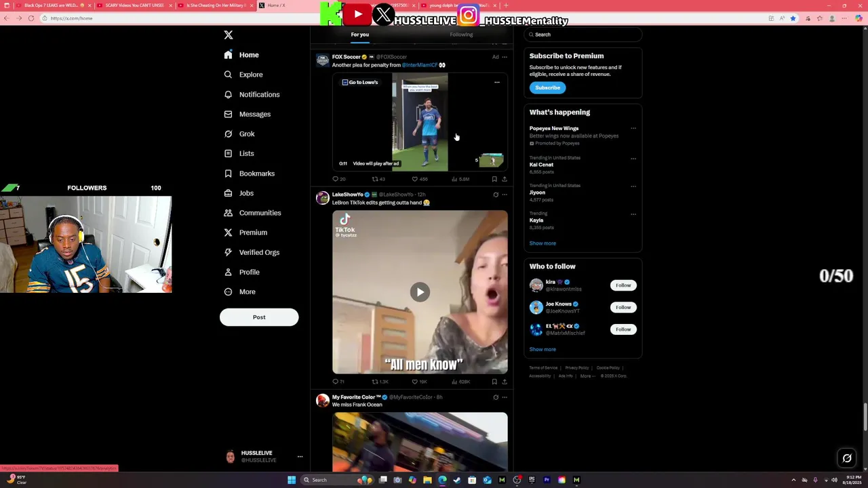868x488 pixels.
Task: Bookmark the FOX Soccer post
Action: click(494, 179)
